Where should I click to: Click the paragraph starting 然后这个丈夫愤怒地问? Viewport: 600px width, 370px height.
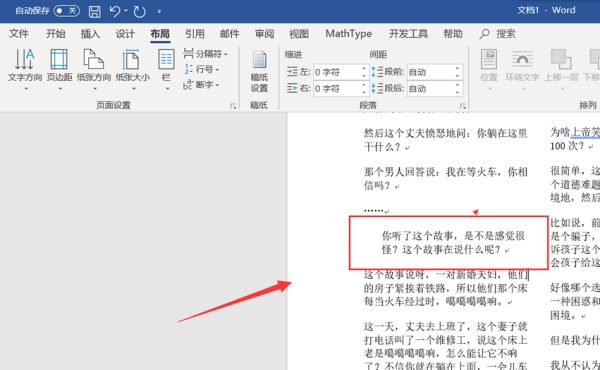coord(445,140)
